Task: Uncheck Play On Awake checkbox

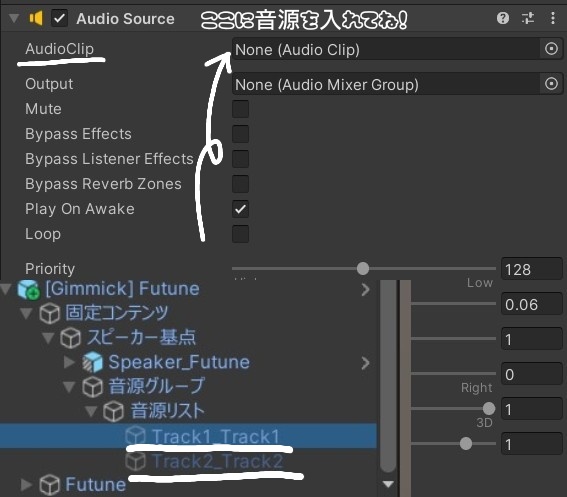Action: pos(240,209)
